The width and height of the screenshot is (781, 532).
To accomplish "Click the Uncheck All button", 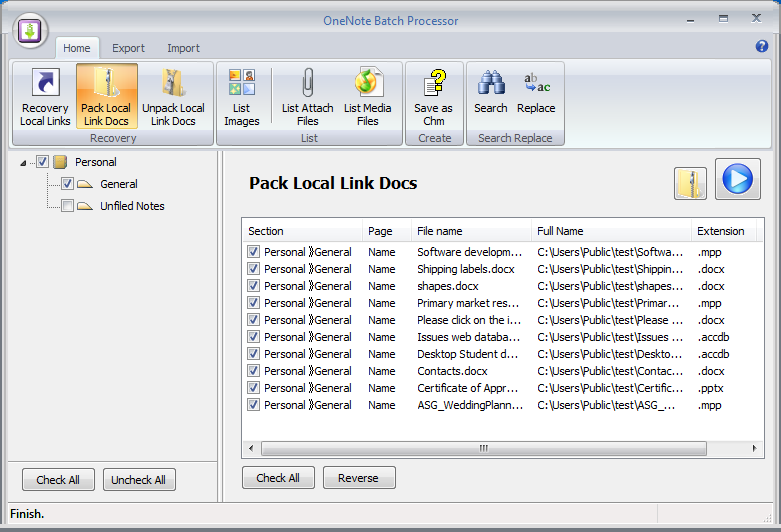I will [x=139, y=480].
